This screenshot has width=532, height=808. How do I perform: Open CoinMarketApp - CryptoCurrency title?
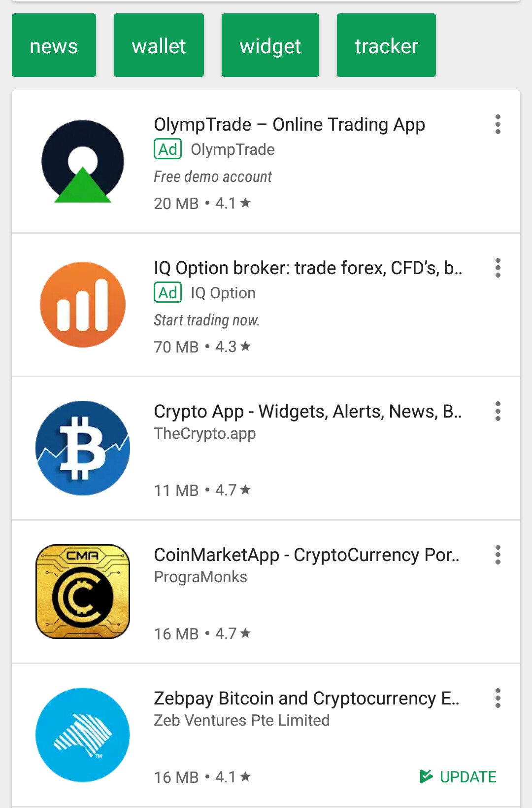306,555
